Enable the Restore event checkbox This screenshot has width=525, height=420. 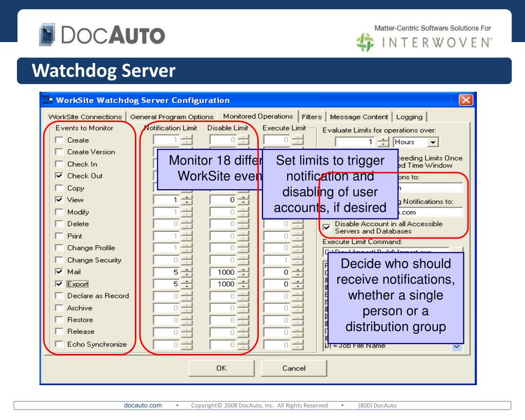59,319
